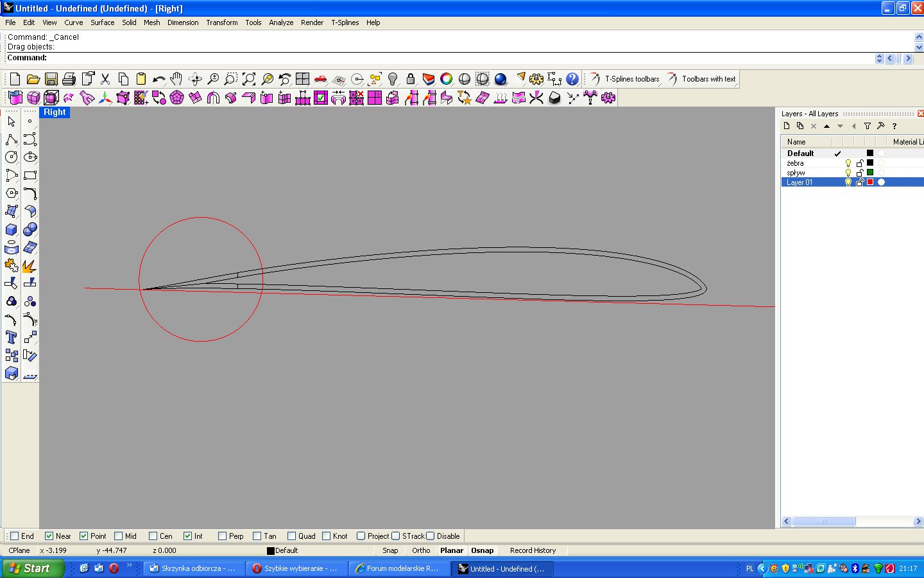Open the T-Splines menu

345,22
